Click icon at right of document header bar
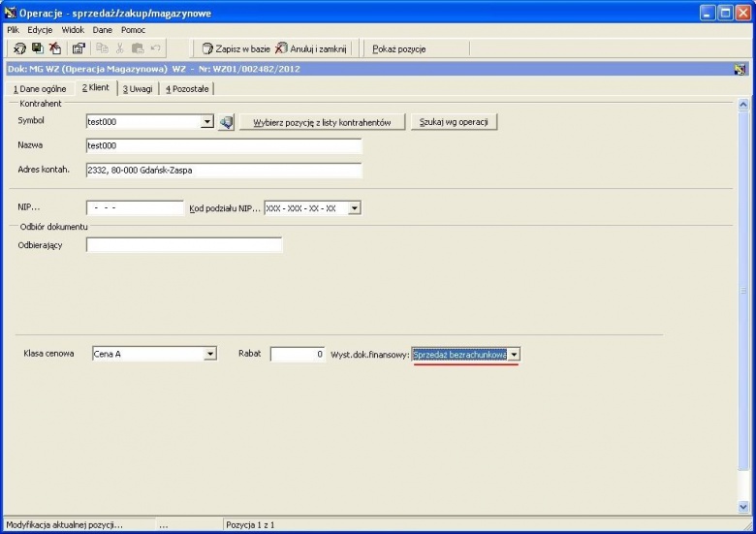The height and width of the screenshot is (534, 756). click(x=740, y=69)
